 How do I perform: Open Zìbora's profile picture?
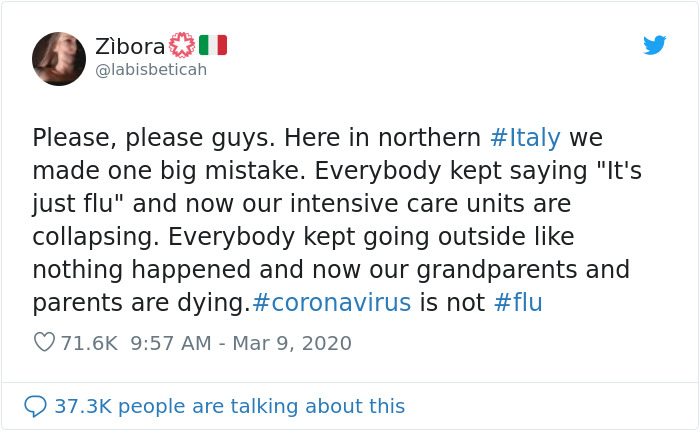[x=59, y=59]
